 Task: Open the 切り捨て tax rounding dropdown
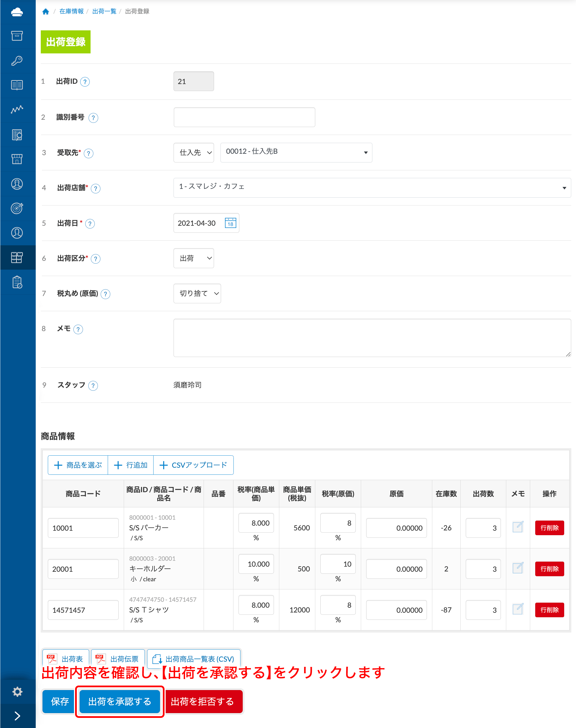[197, 293]
